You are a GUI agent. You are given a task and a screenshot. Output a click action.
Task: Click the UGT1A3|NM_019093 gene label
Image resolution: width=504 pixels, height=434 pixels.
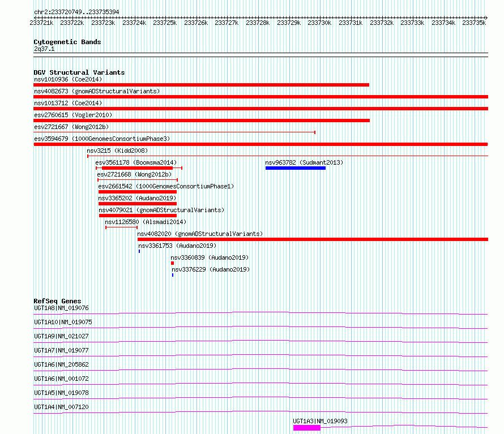(x=320, y=421)
